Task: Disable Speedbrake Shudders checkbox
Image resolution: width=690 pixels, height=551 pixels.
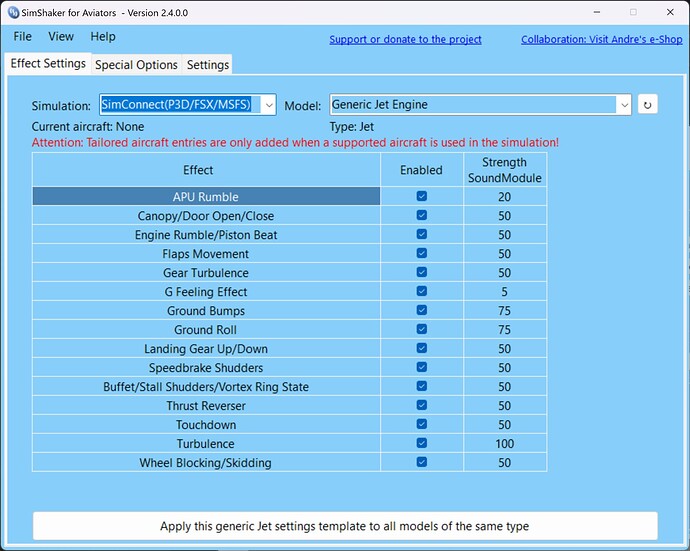Action: tap(422, 367)
